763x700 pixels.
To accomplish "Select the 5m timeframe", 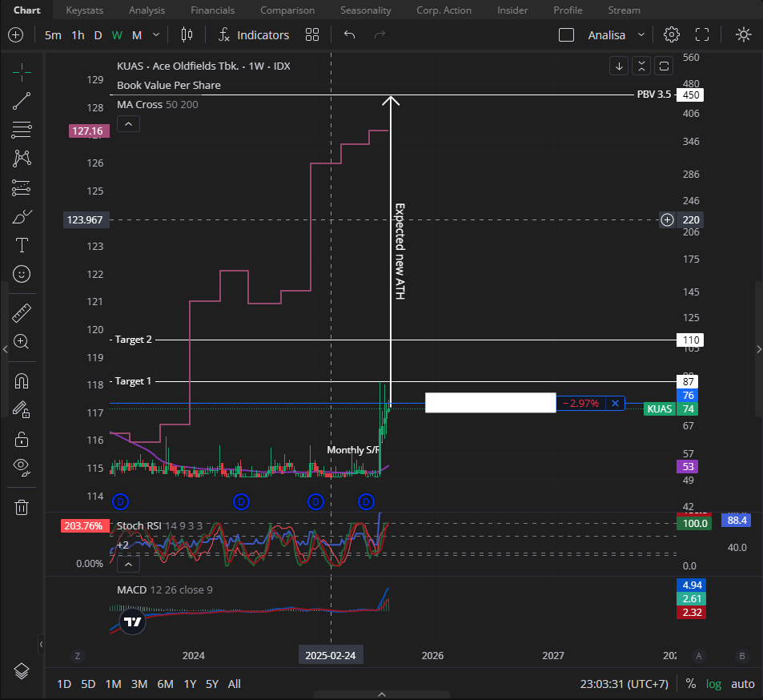I will (53, 35).
